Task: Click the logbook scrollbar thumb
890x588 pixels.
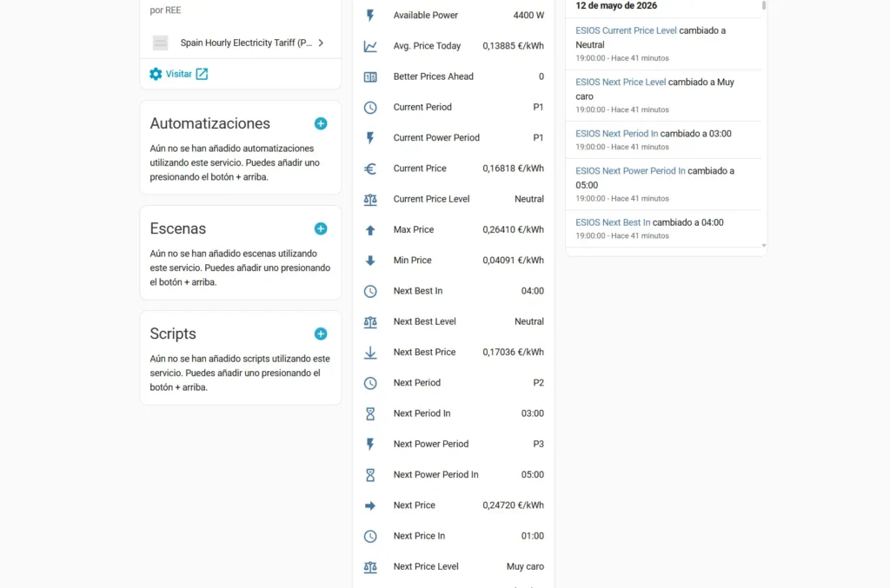Action: tap(763, 6)
